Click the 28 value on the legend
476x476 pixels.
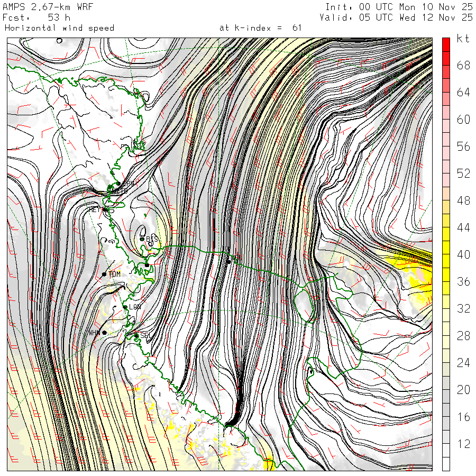[463, 336]
